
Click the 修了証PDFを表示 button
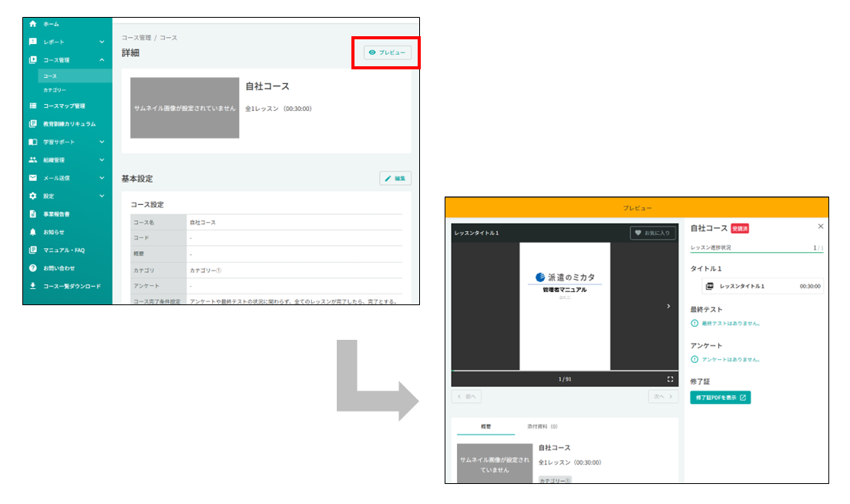(x=720, y=398)
